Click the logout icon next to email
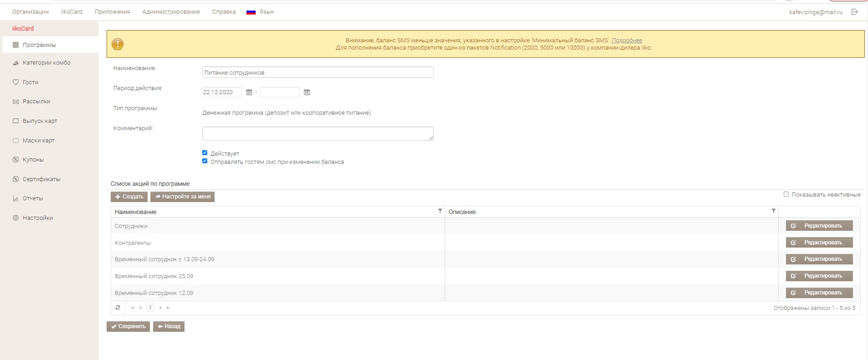Image resolution: width=868 pixels, height=360 pixels. click(854, 12)
